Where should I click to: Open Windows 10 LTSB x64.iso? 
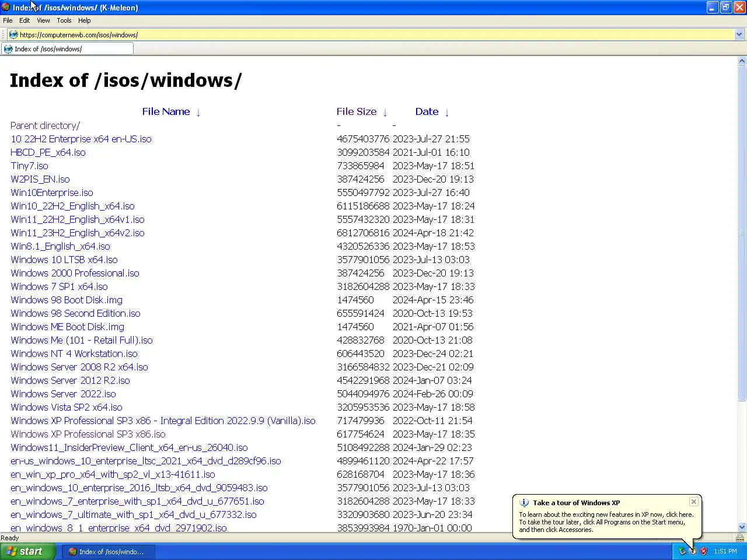coord(64,260)
